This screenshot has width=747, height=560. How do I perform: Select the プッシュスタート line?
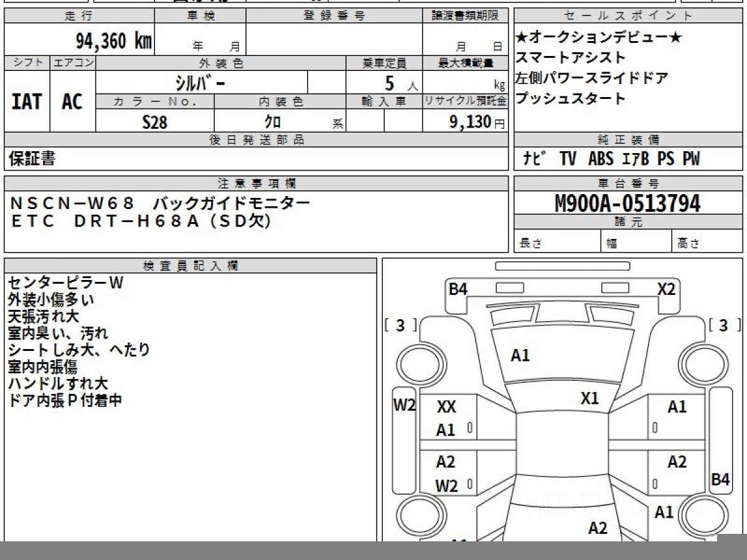tap(570, 99)
